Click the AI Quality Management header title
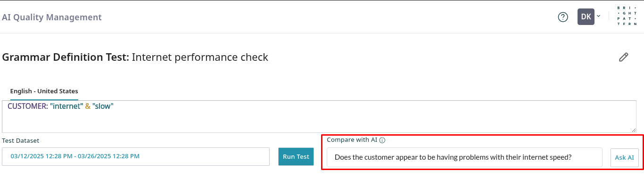This screenshot has height=179, width=644. (x=52, y=17)
